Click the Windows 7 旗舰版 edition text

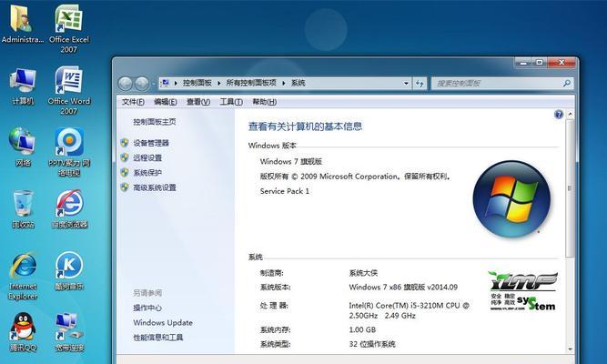[x=291, y=161]
